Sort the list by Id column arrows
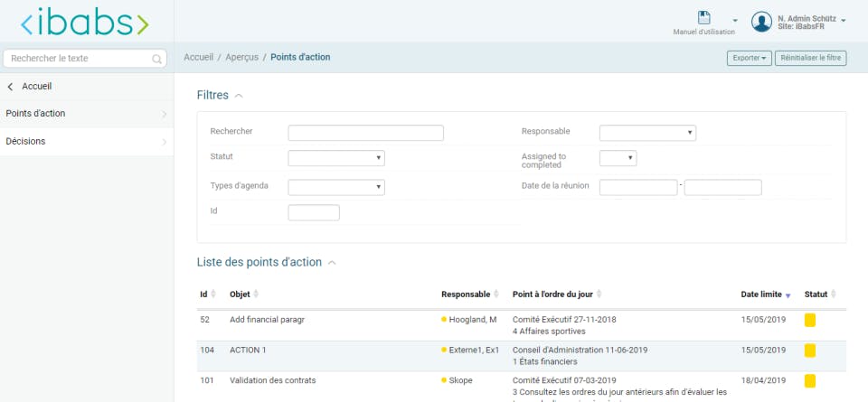The height and width of the screenshot is (402, 868). [213, 294]
